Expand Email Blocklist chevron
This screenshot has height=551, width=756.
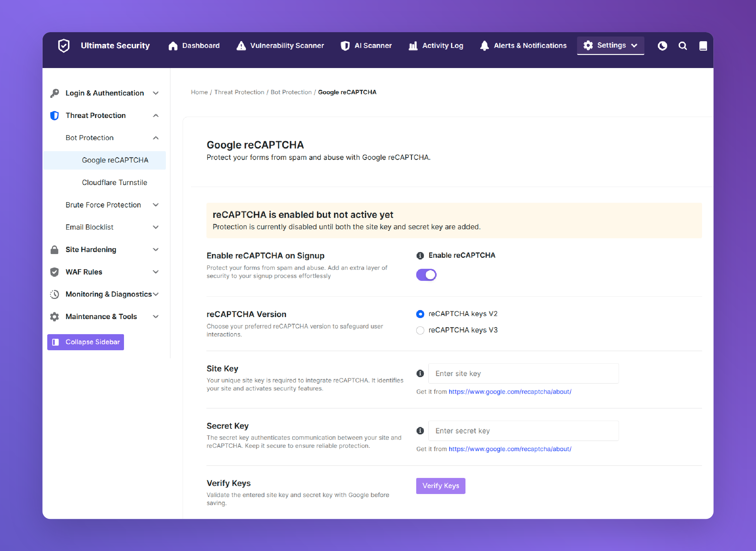(x=155, y=227)
